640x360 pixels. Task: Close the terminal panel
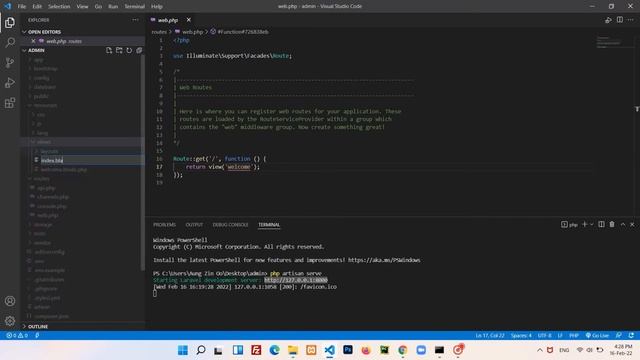(632, 224)
